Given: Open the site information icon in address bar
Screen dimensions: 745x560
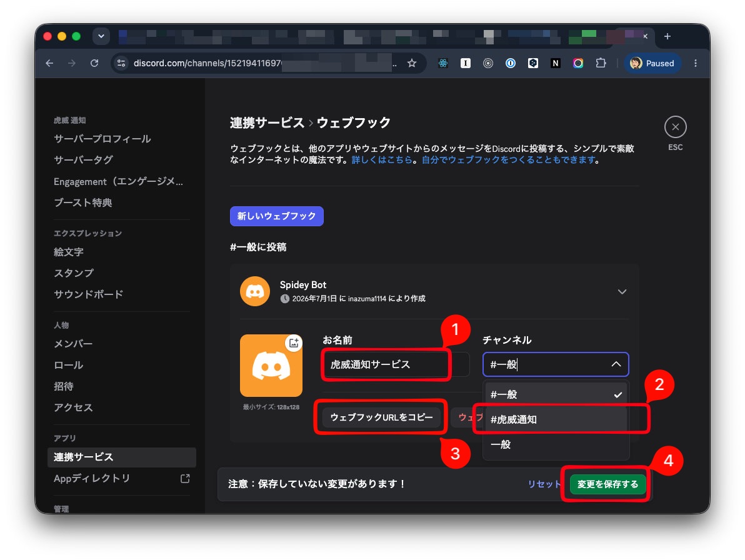Looking at the screenshot, I should coord(122,63).
